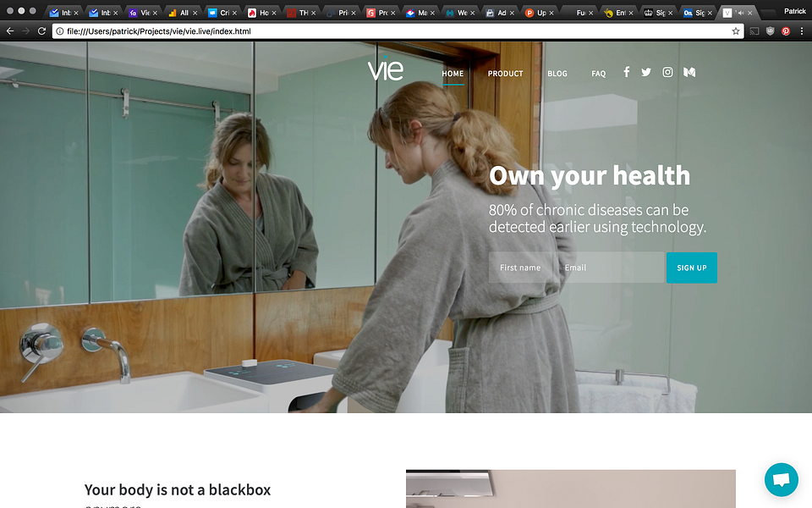Switch to the 'Ho' tab with the flame icon
The width and height of the screenshot is (812, 508).
(x=260, y=13)
